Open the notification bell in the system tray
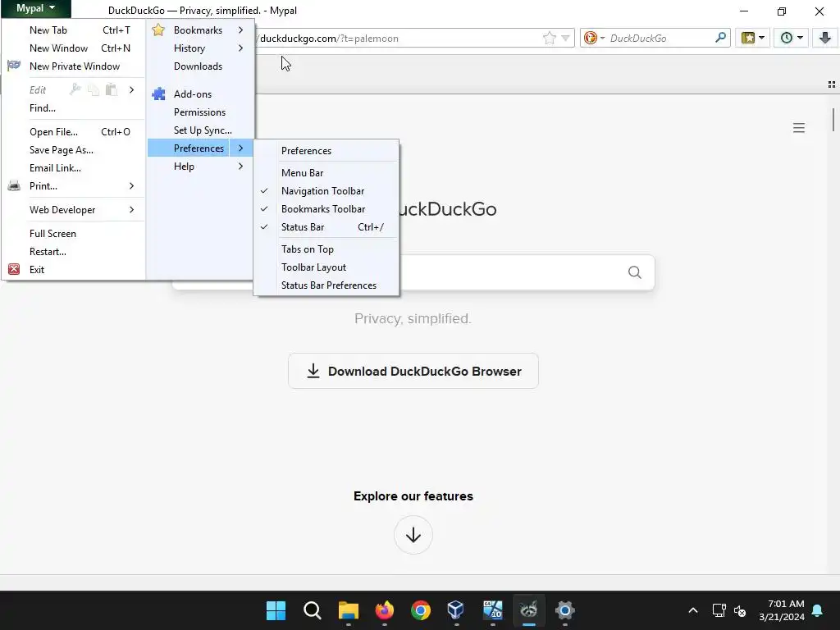This screenshot has width=840, height=630. point(818,610)
